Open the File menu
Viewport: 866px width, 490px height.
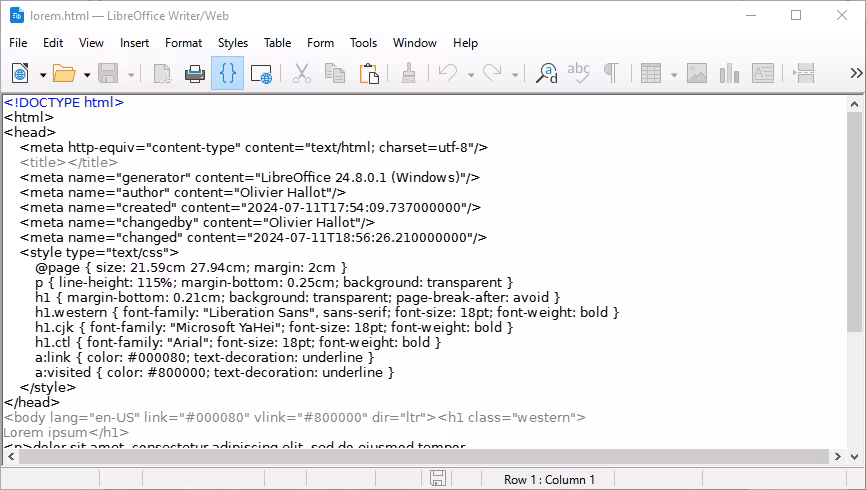coord(18,43)
